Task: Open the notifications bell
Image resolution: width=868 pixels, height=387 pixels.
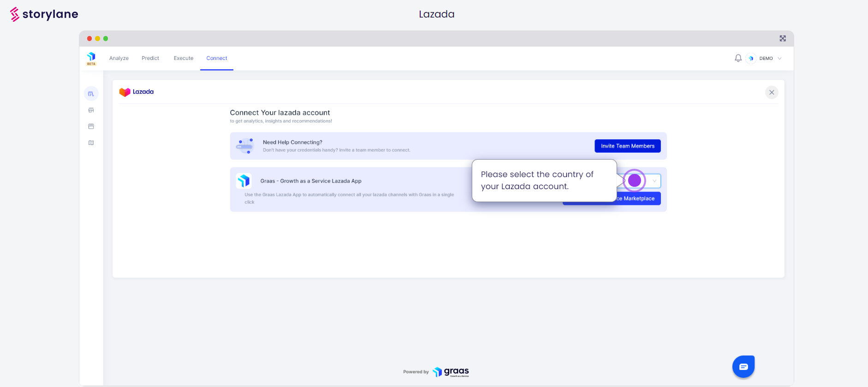Action: coord(738,58)
